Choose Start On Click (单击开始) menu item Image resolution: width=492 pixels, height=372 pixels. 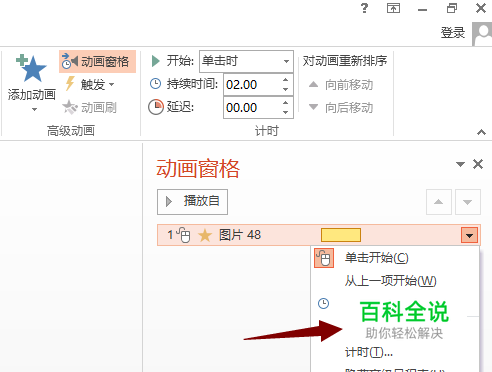pos(395,258)
